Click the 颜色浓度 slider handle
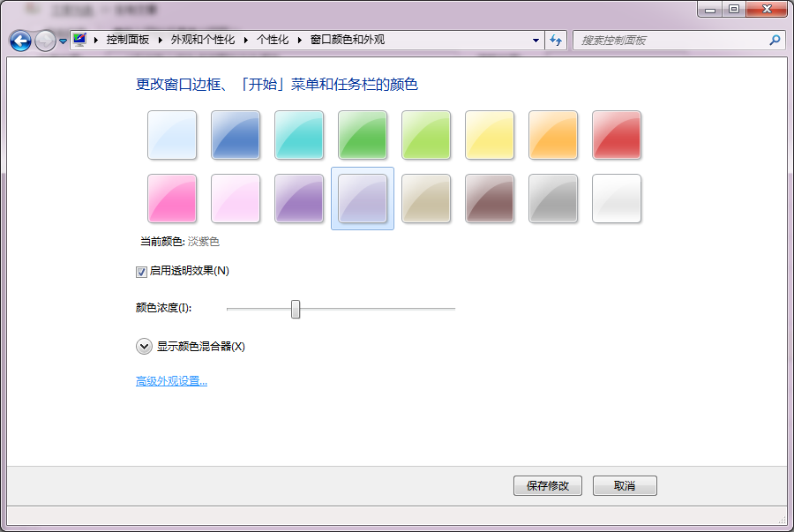This screenshot has height=532, width=794. 296,309
